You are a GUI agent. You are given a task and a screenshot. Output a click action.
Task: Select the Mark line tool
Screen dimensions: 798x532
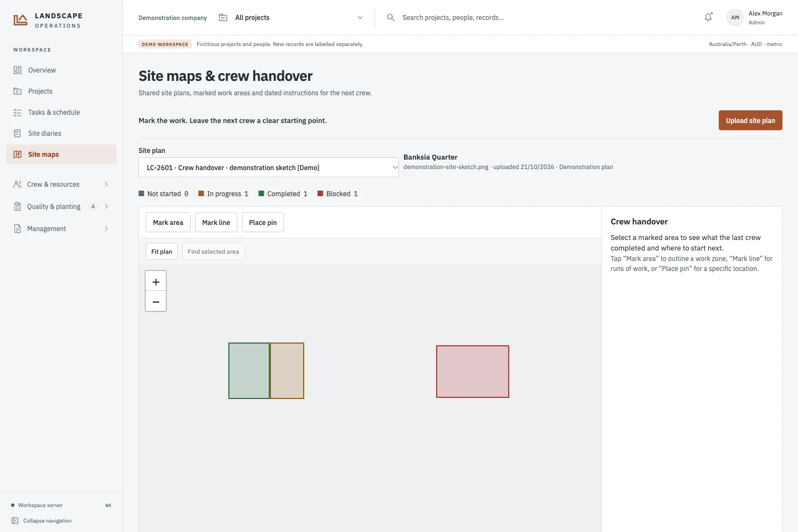tap(216, 222)
